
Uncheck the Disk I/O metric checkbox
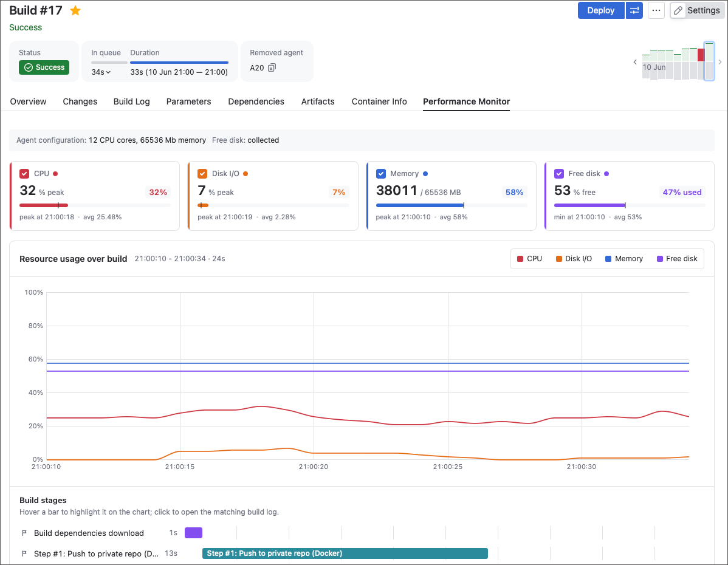(202, 174)
